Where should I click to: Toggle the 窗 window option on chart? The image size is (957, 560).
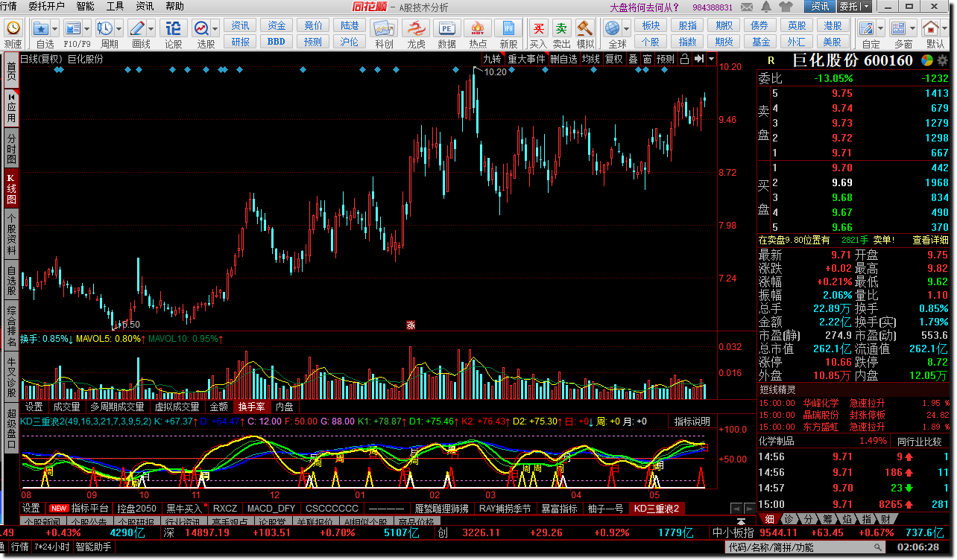click(647, 59)
